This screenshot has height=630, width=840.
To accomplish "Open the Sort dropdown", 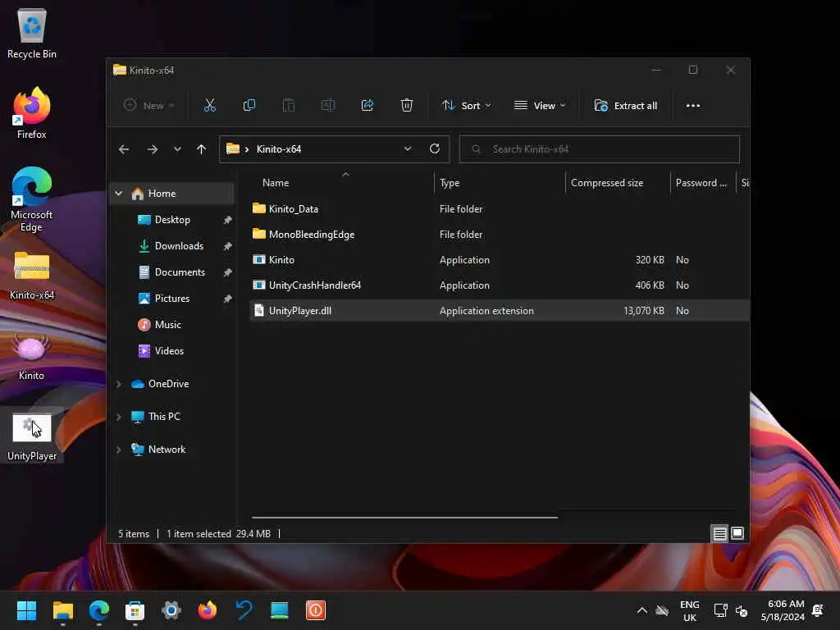I will [x=466, y=106].
